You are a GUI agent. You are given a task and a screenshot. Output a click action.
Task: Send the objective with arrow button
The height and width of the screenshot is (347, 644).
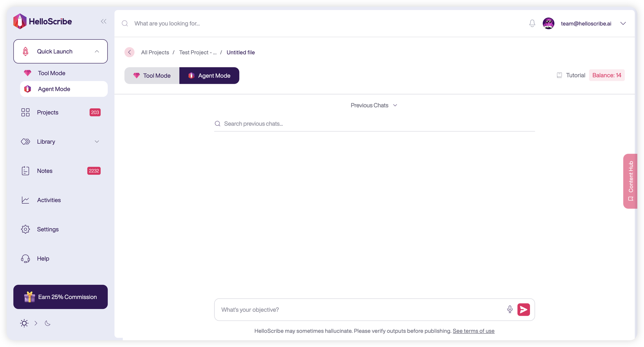coord(524,310)
